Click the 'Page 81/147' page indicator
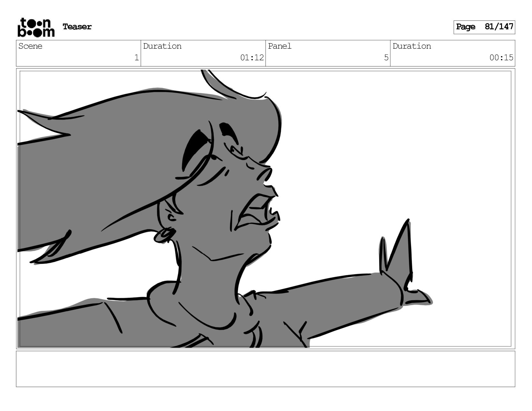 pyautogui.click(x=484, y=27)
